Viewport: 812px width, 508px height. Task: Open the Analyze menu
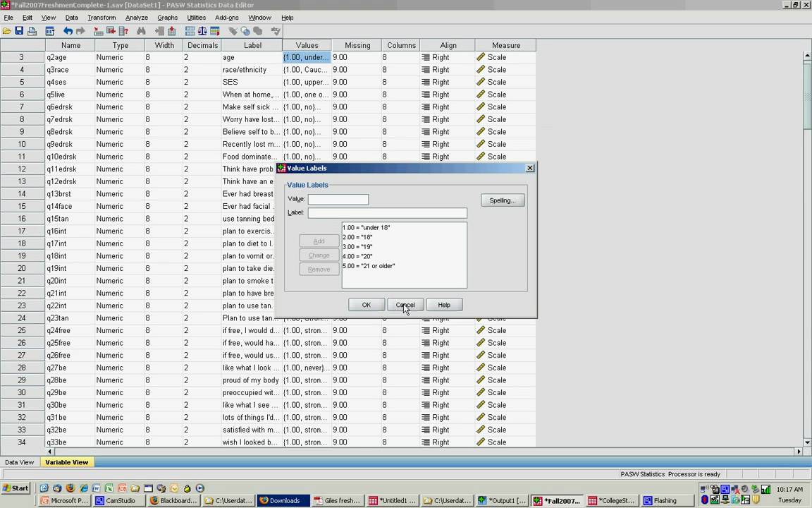(136, 18)
